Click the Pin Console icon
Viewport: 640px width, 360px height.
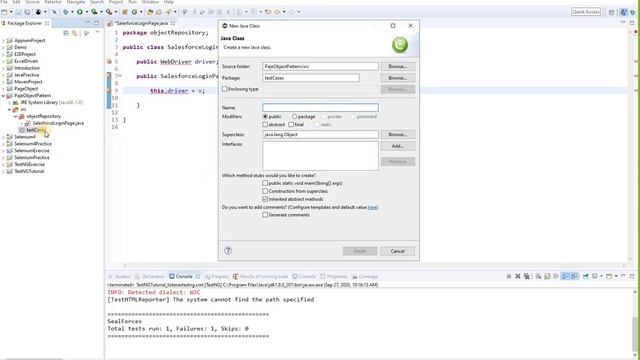[x=585, y=276]
